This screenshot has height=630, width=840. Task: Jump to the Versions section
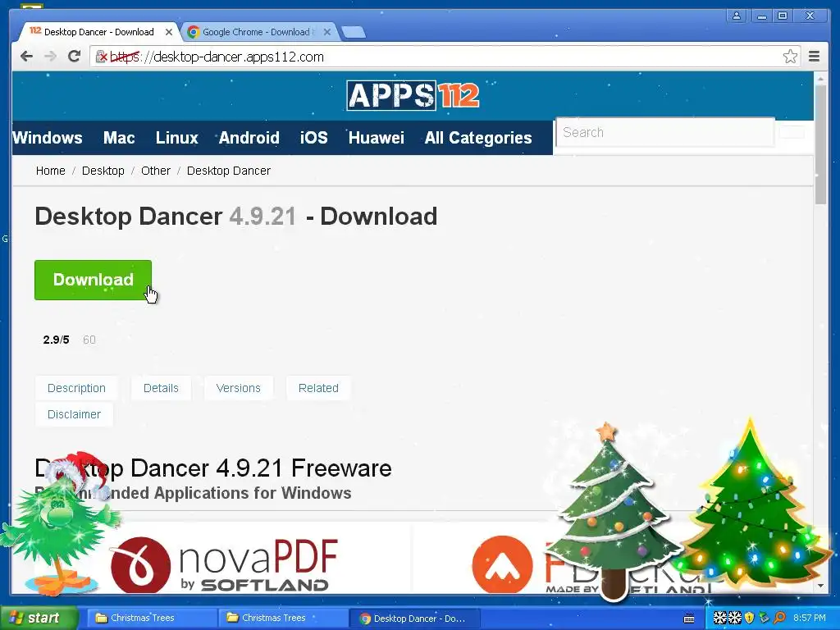click(239, 388)
